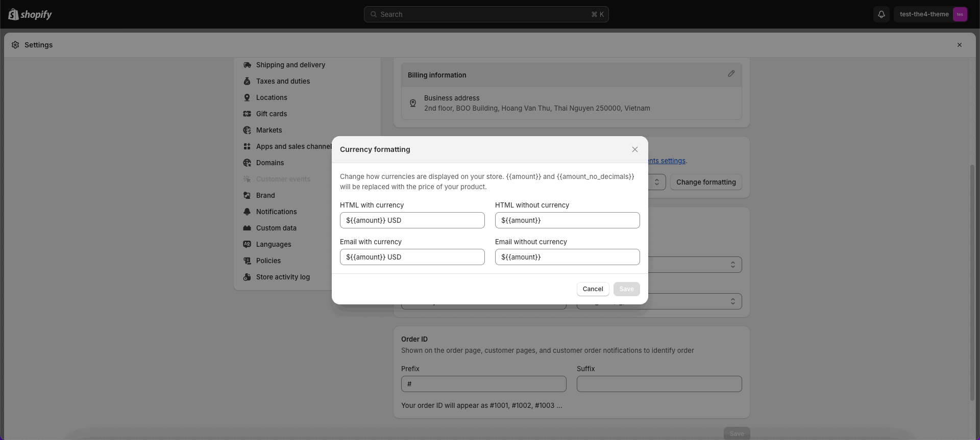
Task: Cancel the Currency formatting dialog
Action: (593, 289)
